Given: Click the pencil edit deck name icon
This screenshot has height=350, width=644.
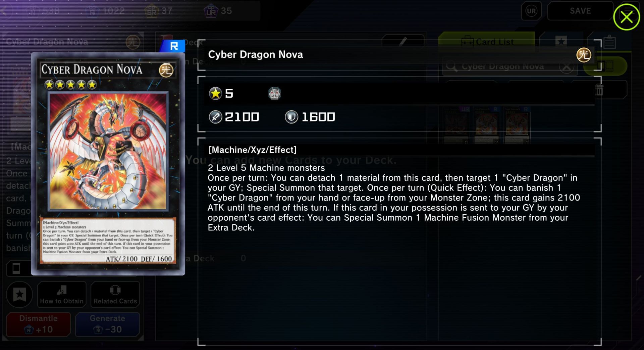Looking at the screenshot, I should pos(403,42).
